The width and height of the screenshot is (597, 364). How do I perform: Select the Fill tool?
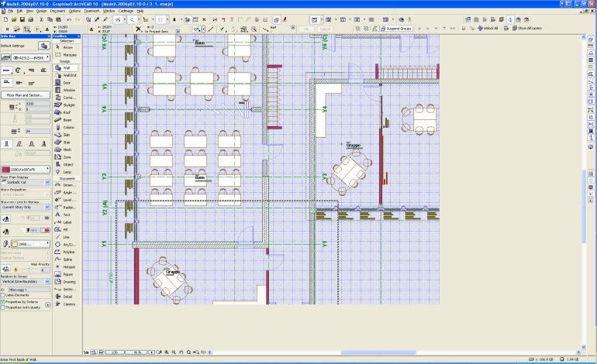[x=67, y=230]
